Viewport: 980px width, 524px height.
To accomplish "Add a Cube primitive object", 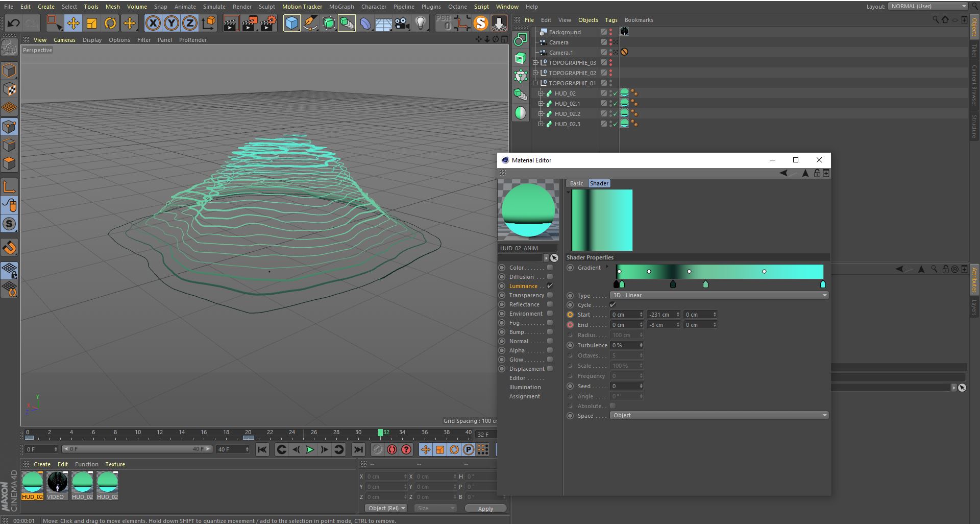I will click(291, 23).
